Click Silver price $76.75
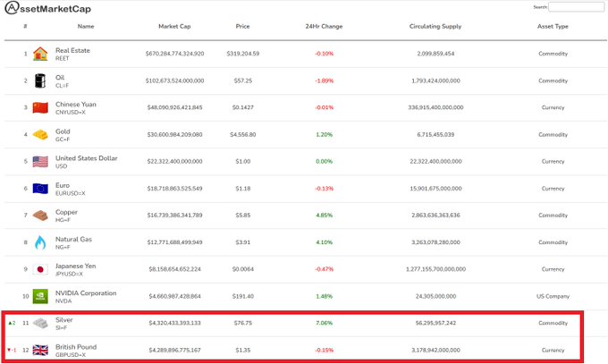The image size is (608, 364). tap(243, 323)
